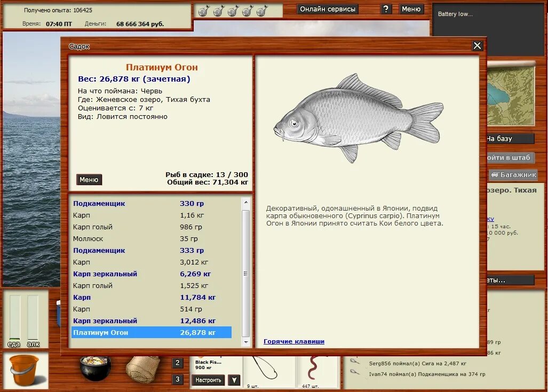Click the third float icon in top bar
548x392 pixels.
[x=233, y=11]
